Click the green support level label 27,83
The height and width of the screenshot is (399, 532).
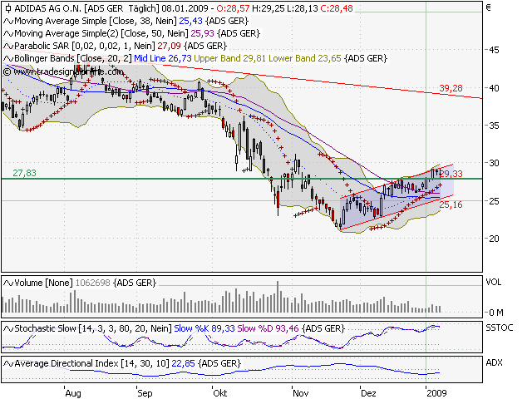(24, 173)
